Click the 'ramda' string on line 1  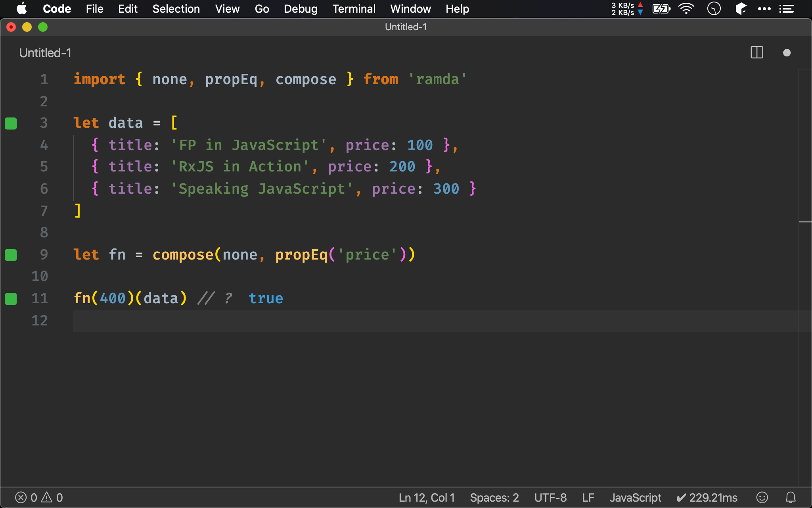[x=438, y=79]
